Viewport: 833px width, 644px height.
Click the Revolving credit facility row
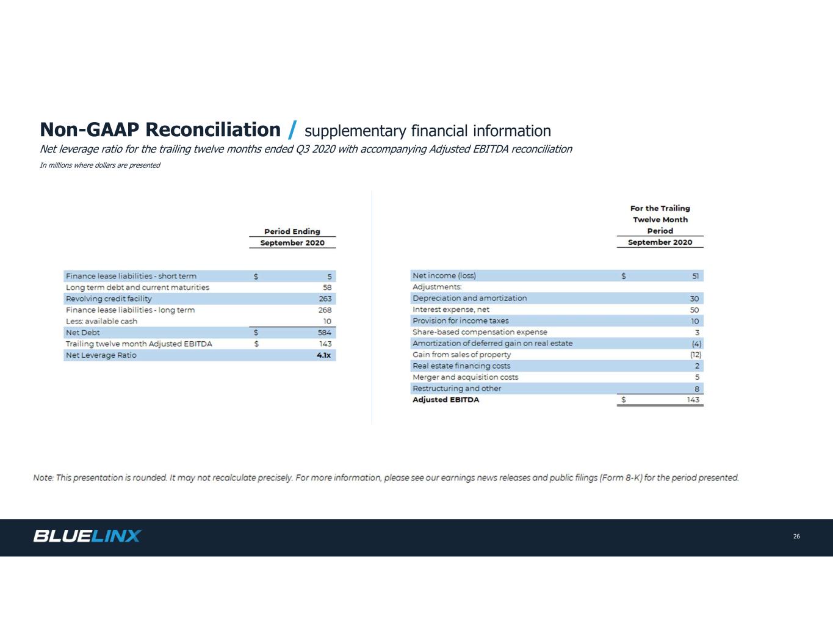click(x=109, y=298)
